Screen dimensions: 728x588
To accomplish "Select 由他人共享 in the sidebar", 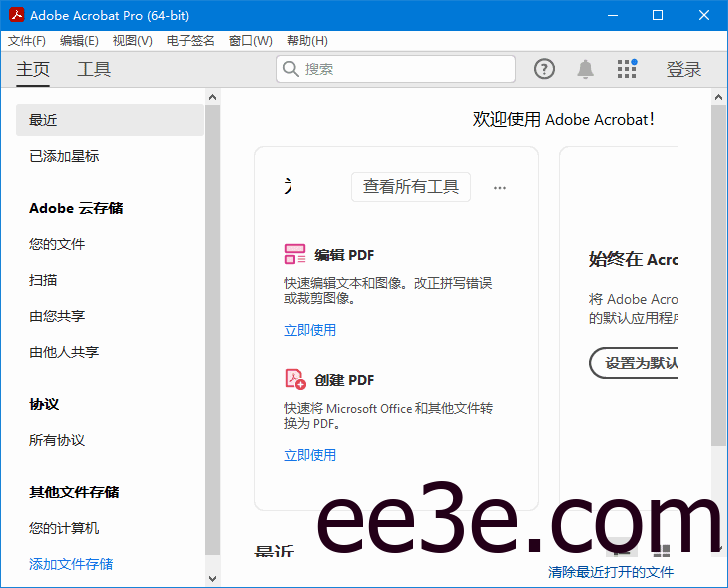I will [x=64, y=352].
